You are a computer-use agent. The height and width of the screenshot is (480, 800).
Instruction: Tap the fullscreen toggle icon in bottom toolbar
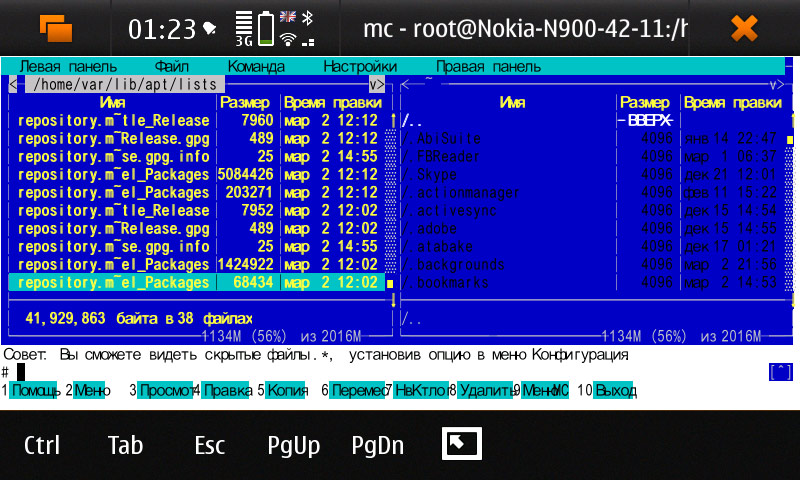pos(462,444)
